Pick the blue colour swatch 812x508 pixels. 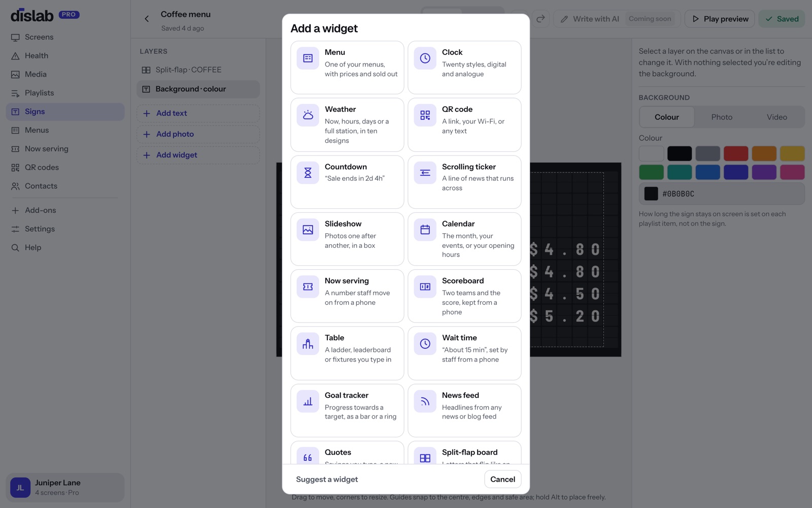[x=707, y=172]
